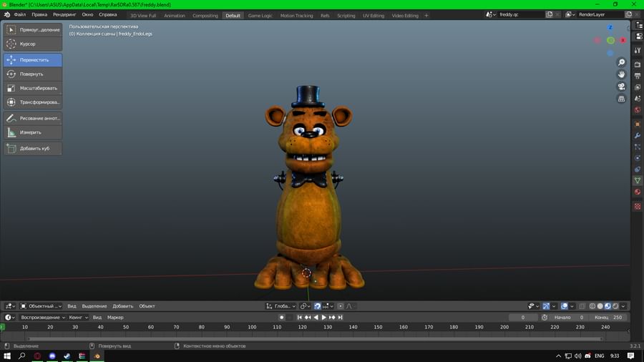Open the pivot point dropdown
This screenshot has height=362, width=644.
pyautogui.click(x=304, y=306)
